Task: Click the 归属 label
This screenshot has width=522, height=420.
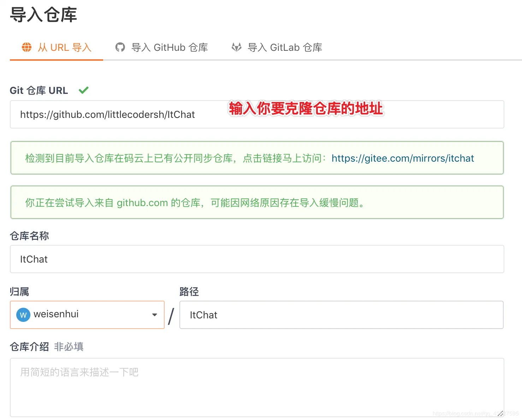Action: (x=19, y=292)
